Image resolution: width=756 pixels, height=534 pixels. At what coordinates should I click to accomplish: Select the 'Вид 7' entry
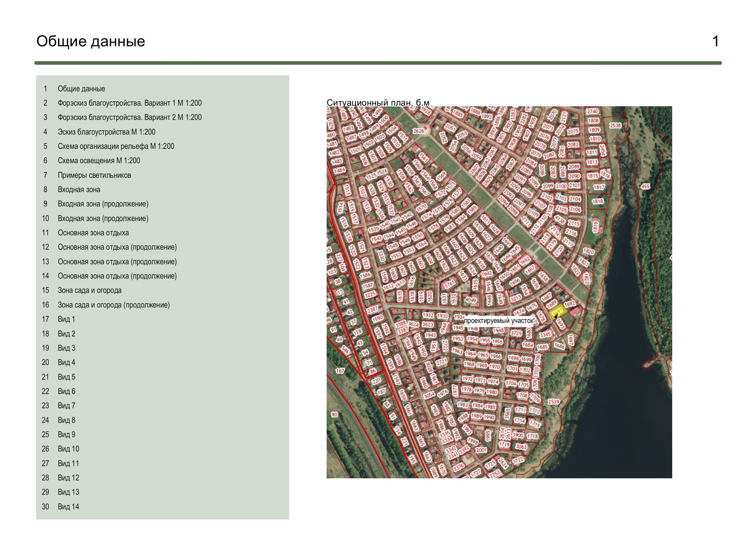pyautogui.click(x=66, y=406)
